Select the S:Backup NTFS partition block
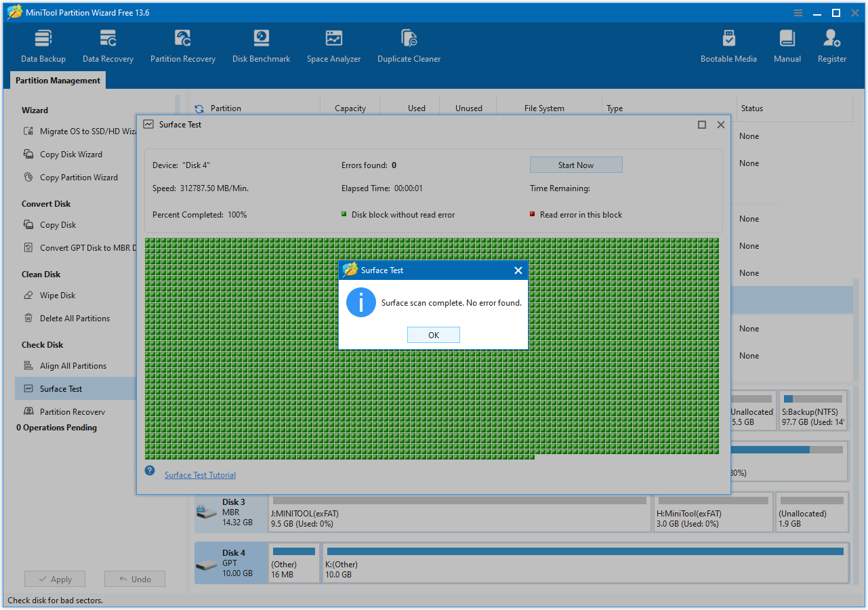Image resolution: width=868 pixels, height=610 pixels. pyautogui.click(x=812, y=411)
